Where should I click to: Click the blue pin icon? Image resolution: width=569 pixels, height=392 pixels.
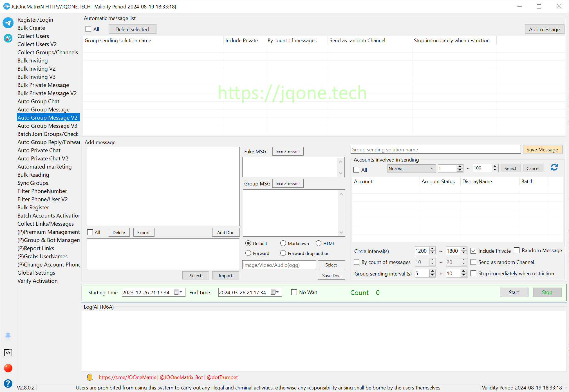click(8, 336)
